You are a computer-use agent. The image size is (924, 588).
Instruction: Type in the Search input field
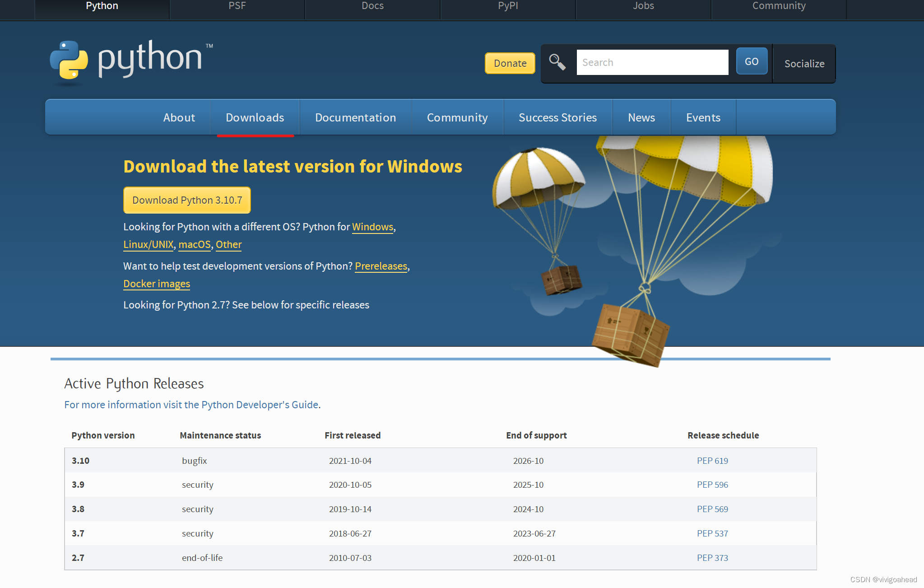pyautogui.click(x=652, y=62)
